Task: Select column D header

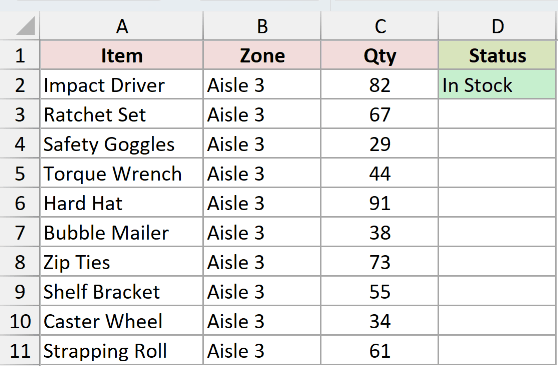Action: 497,26
